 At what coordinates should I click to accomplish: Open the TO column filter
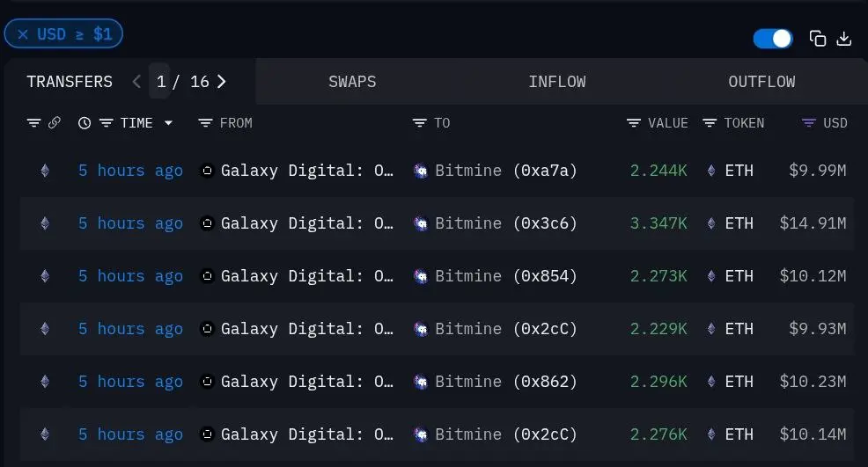pyautogui.click(x=420, y=123)
